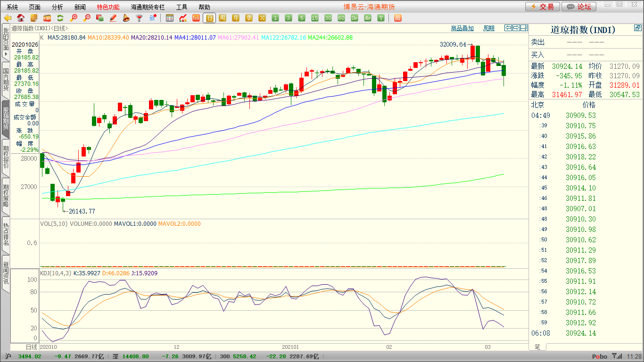Open the quote list table icon
The image size is (644, 362).
(170, 18)
